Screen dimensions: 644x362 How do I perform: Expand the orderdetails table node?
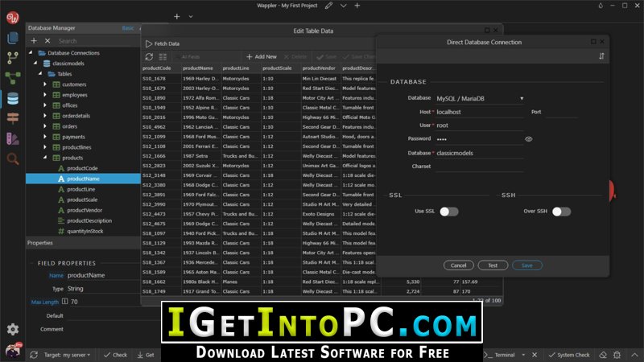coord(45,116)
